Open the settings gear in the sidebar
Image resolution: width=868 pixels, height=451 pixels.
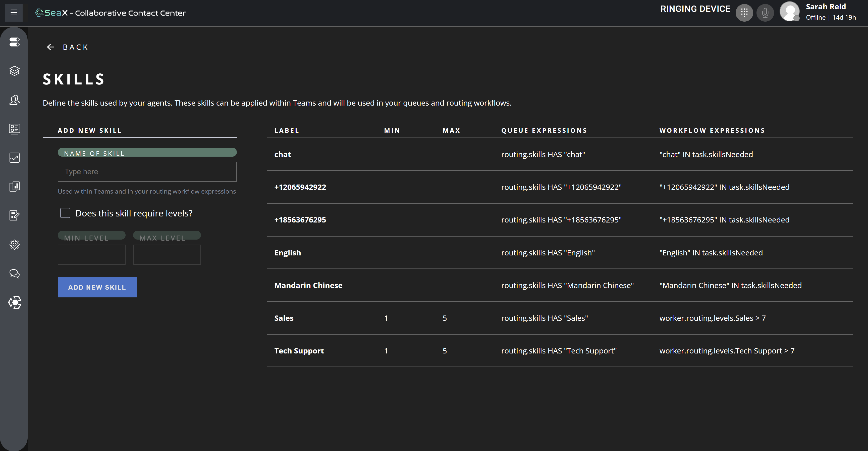coord(14,245)
